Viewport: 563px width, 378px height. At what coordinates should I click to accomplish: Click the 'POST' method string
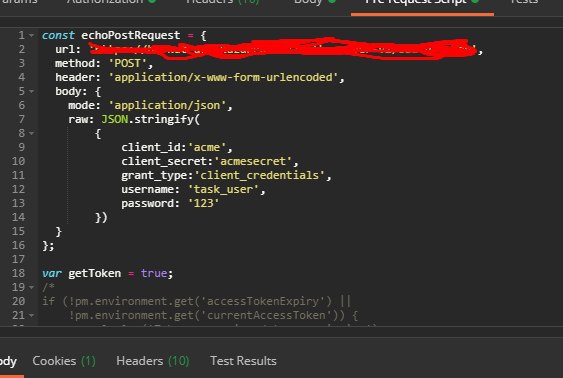tap(128, 63)
